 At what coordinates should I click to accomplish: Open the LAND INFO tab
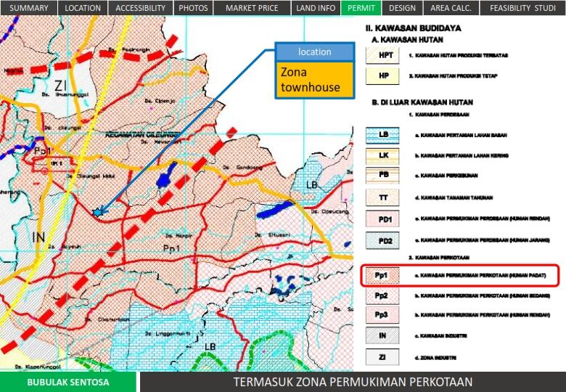(316, 7)
